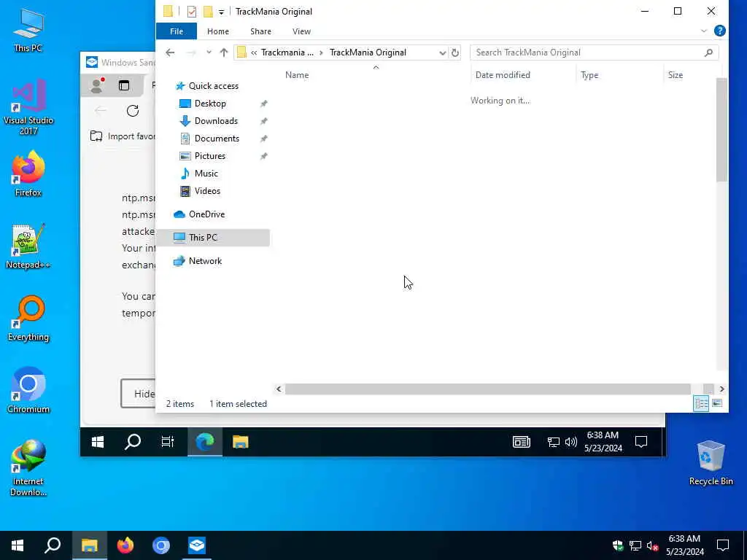Viewport: 747px width, 560px height.
Task: Open the Sandbox Start menu
Action: click(98, 443)
